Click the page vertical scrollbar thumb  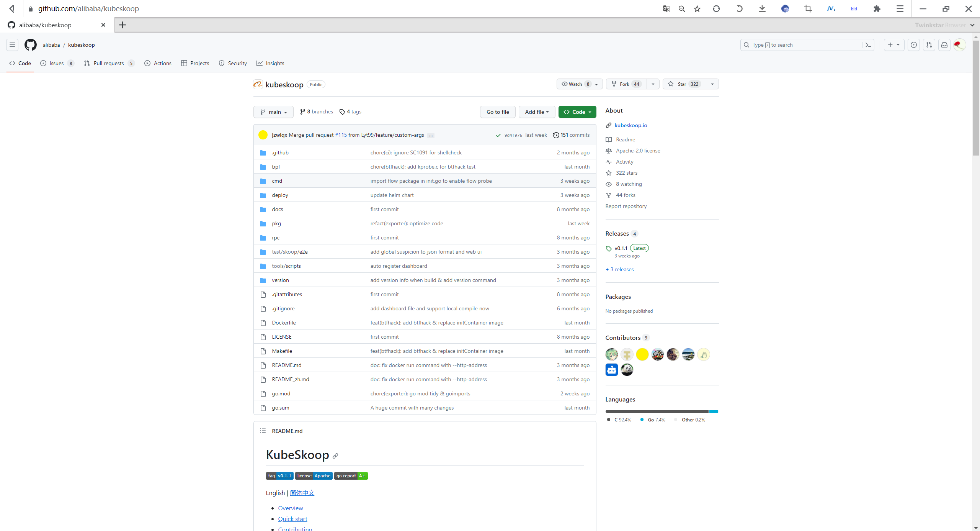click(x=976, y=98)
